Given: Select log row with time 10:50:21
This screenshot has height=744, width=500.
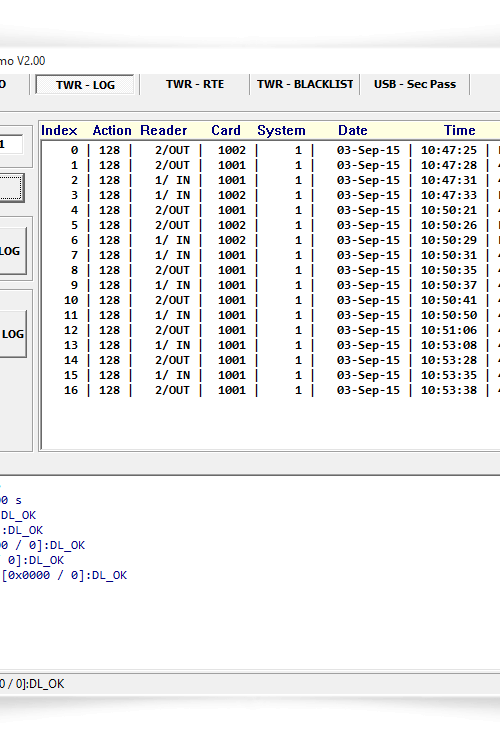Looking at the screenshot, I should [271, 210].
